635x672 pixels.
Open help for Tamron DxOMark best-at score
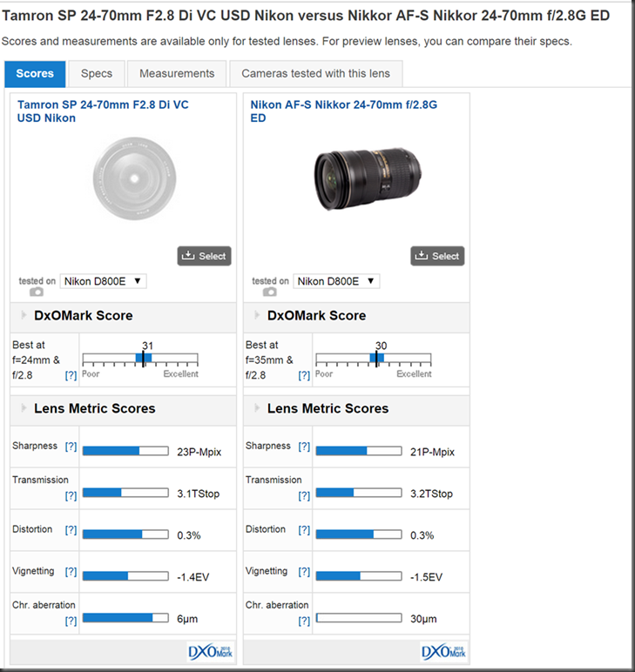tap(71, 375)
